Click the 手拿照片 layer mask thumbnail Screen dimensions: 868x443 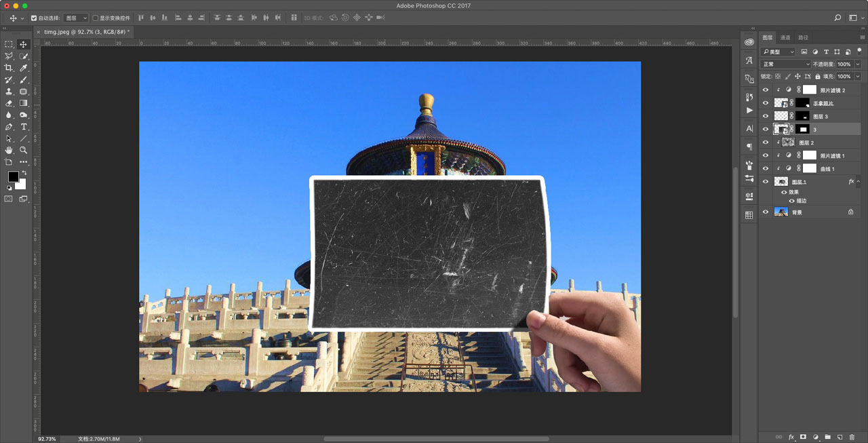802,103
